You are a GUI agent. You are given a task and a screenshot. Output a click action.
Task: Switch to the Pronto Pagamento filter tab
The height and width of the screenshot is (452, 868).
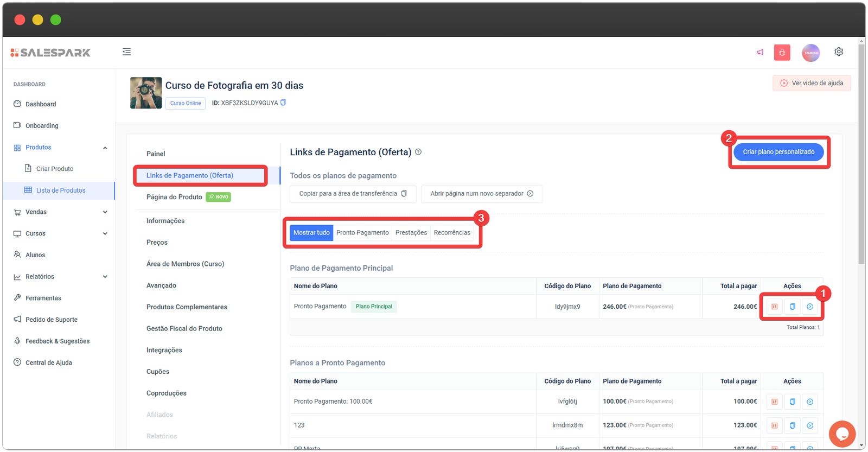(362, 233)
